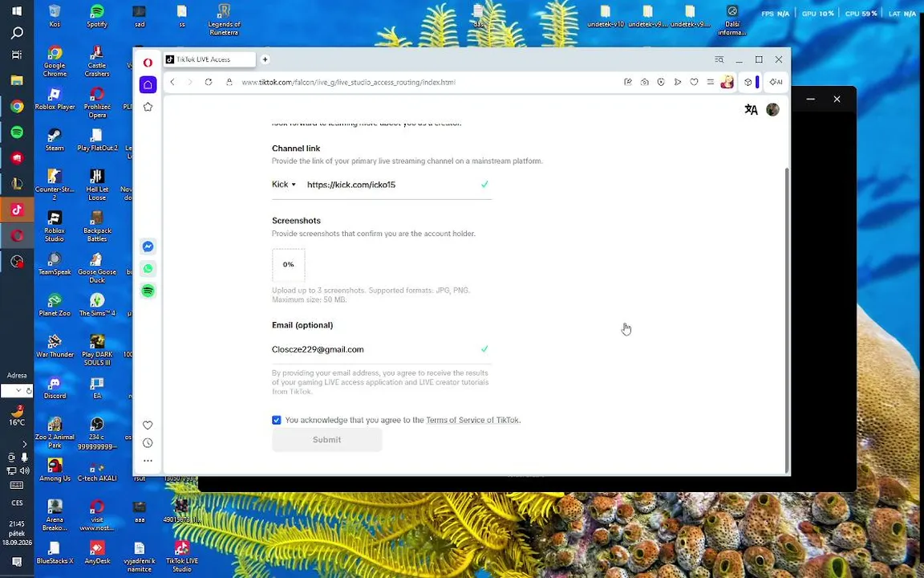The height and width of the screenshot is (578, 924).
Task: Go to Opera start page home icon
Action: tap(148, 84)
